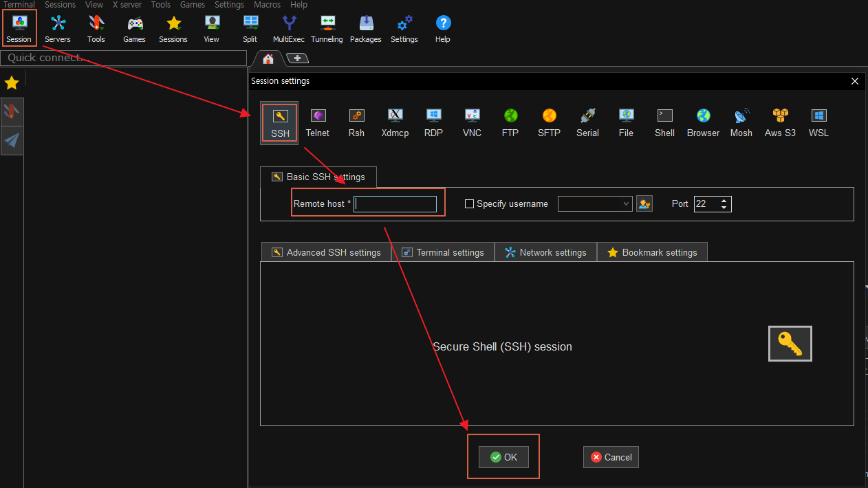This screenshot has height=488, width=868.
Task: Select the Browser session type
Action: tap(703, 124)
